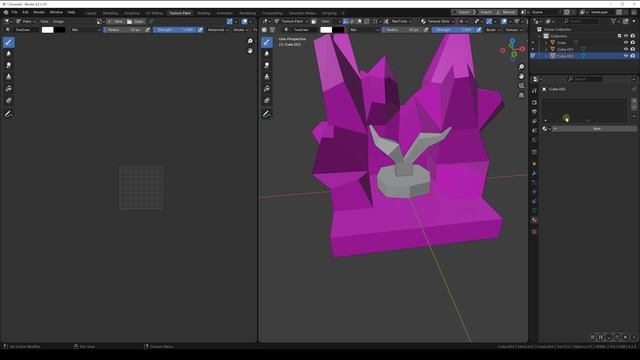Select the Smear tool in the image editor

9,65
